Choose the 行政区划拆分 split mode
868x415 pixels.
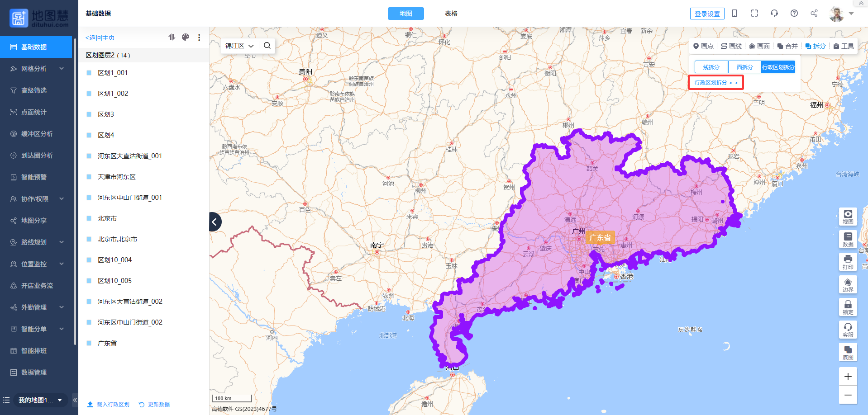[778, 67]
